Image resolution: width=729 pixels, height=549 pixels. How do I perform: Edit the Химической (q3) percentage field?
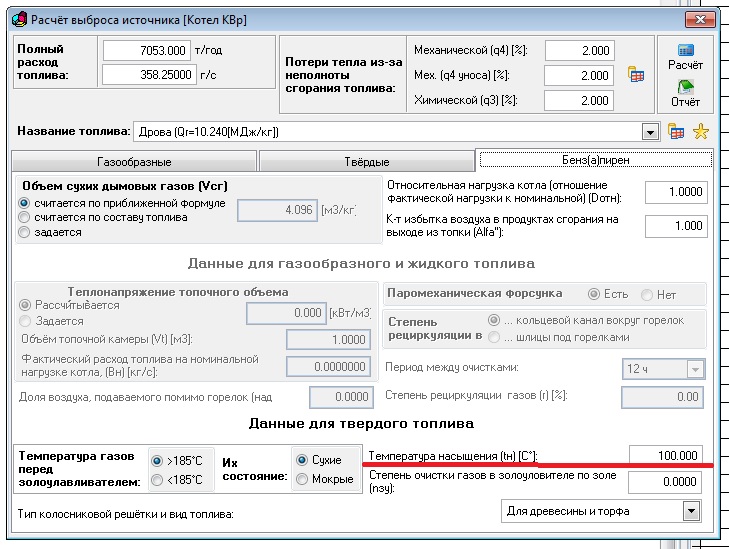(x=579, y=100)
